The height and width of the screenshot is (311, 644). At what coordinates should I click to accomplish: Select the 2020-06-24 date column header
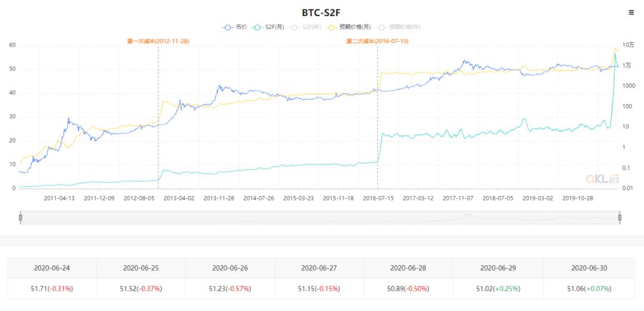(x=52, y=268)
